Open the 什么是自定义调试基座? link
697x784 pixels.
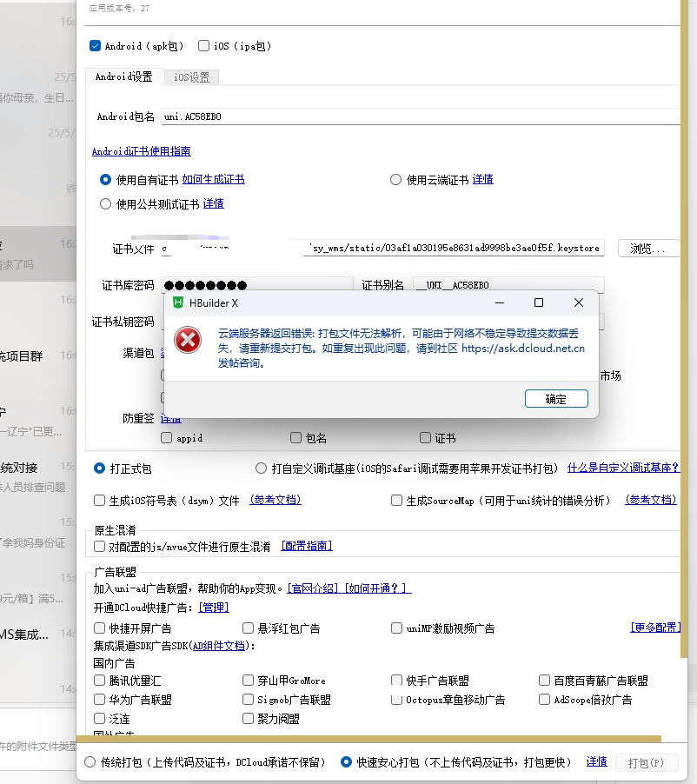622,468
